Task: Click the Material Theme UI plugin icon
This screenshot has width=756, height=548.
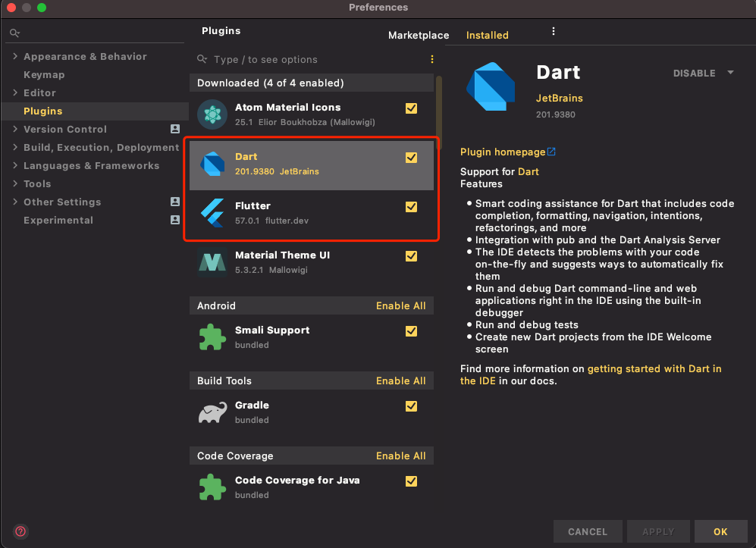Action: [212, 262]
